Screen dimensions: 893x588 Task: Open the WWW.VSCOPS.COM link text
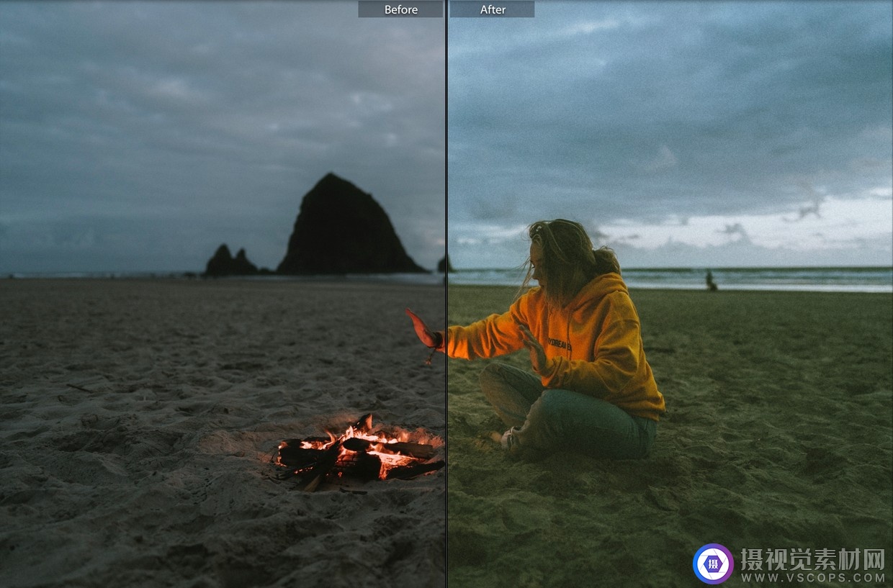pos(812,577)
